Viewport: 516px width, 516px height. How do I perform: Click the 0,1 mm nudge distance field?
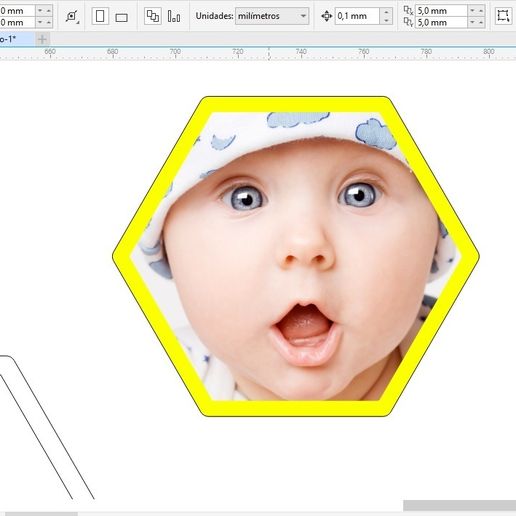click(357, 16)
